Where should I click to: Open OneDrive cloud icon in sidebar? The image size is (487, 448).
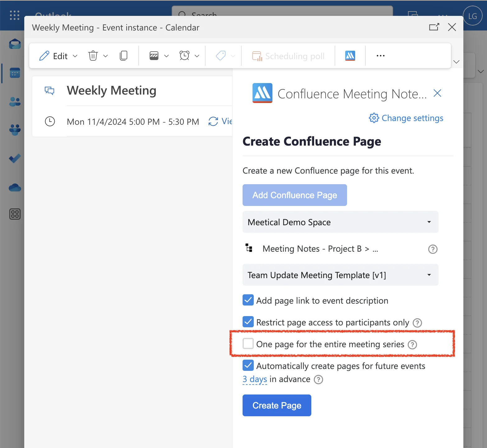[x=15, y=187]
